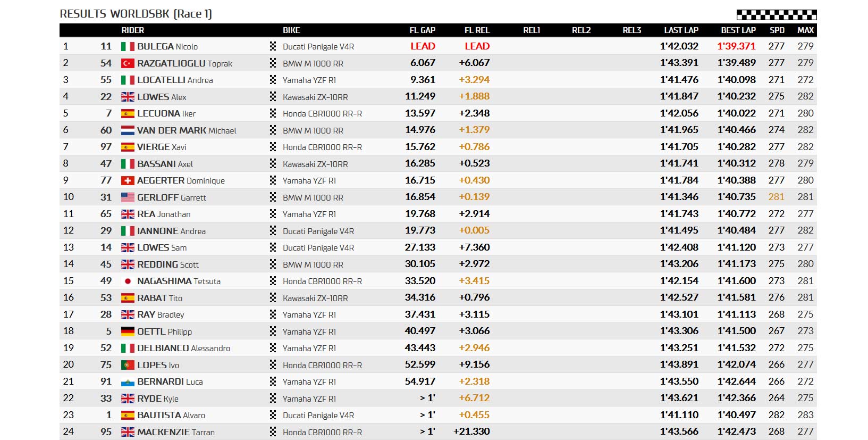Select the Italian flag beside Locatelli Andrea
Viewport: 868px width, 440px height.
click(x=128, y=80)
